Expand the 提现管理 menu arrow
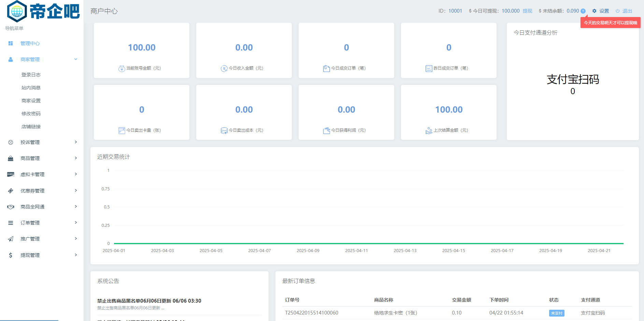 pyautogui.click(x=76, y=255)
